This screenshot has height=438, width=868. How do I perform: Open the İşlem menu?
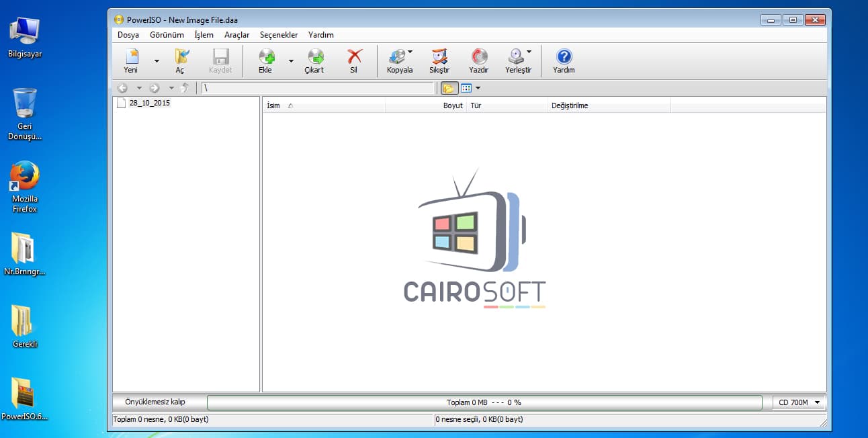[x=204, y=35]
